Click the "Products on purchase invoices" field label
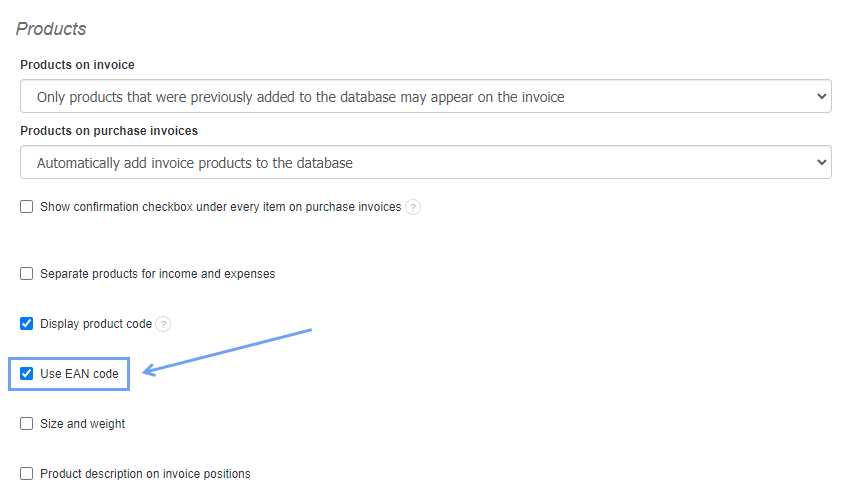 tap(109, 130)
